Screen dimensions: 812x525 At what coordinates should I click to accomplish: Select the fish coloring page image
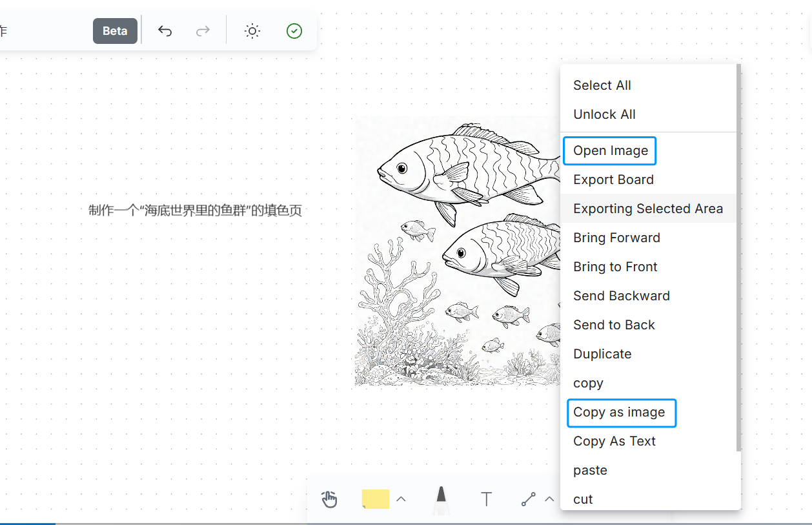(x=458, y=251)
